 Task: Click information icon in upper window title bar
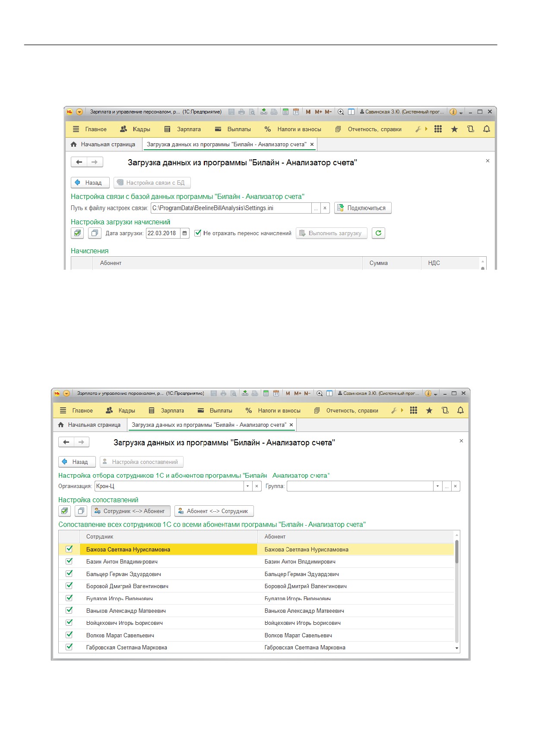[453, 112]
